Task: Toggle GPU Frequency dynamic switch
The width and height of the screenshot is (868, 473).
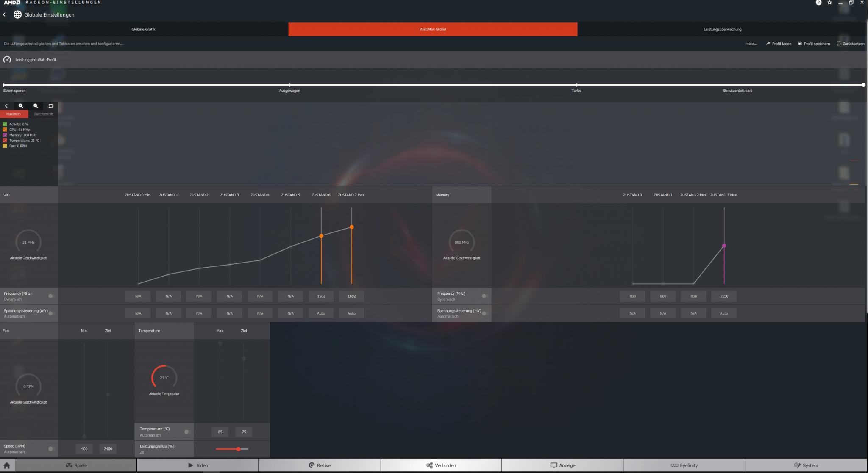Action: 51,296
